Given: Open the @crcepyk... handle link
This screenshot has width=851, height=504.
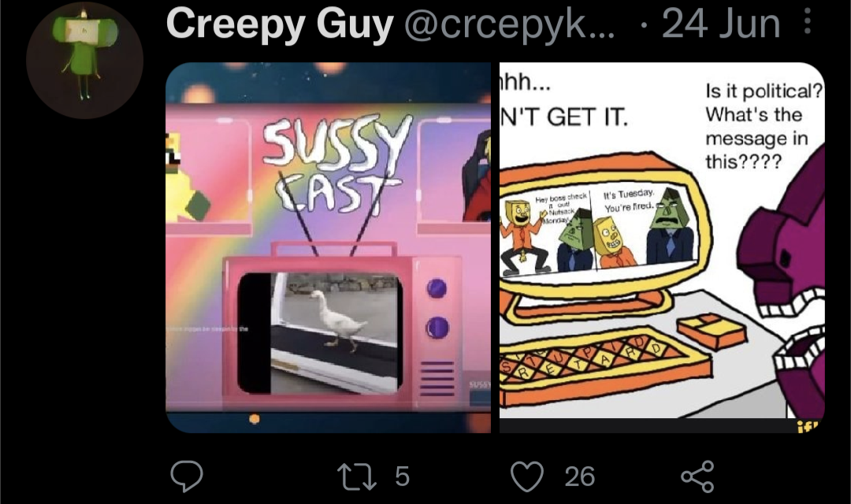Looking at the screenshot, I should pos(509,24).
